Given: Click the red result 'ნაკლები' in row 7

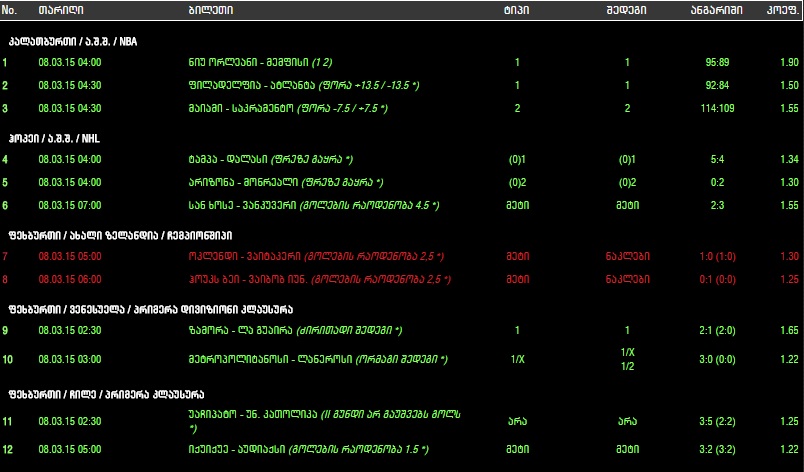Looking at the screenshot, I should pyautogui.click(x=627, y=256).
